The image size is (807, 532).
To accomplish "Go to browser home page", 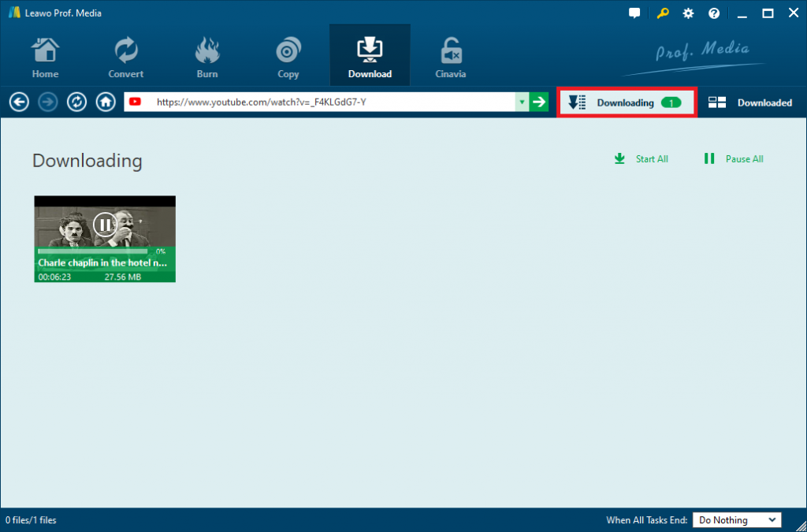I will click(x=106, y=102).
